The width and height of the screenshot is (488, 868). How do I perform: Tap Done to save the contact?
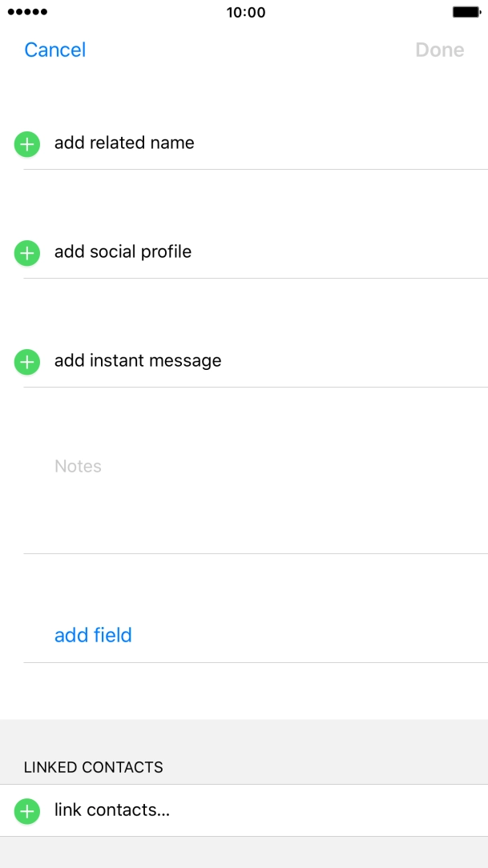tap(440, 50)
